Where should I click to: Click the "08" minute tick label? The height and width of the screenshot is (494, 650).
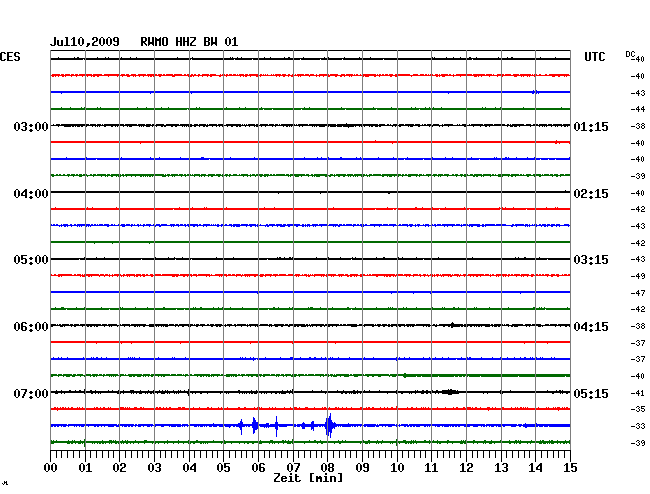point(327,468)
